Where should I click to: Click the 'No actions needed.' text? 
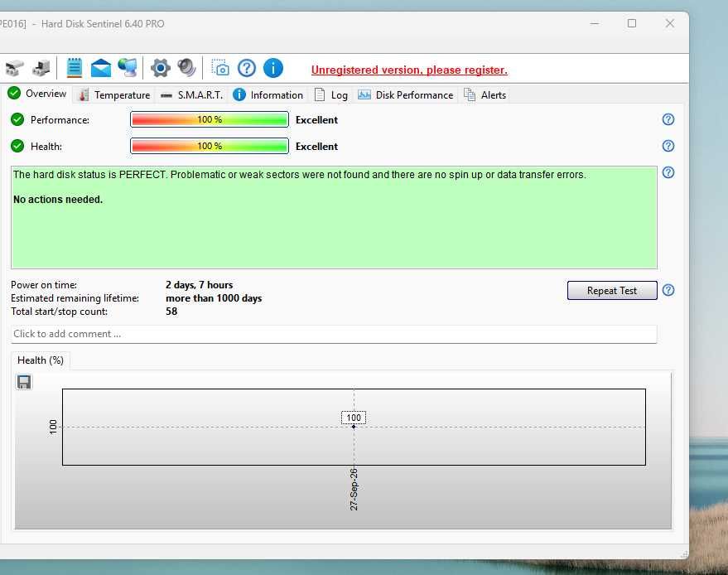[x=58, y=200]
